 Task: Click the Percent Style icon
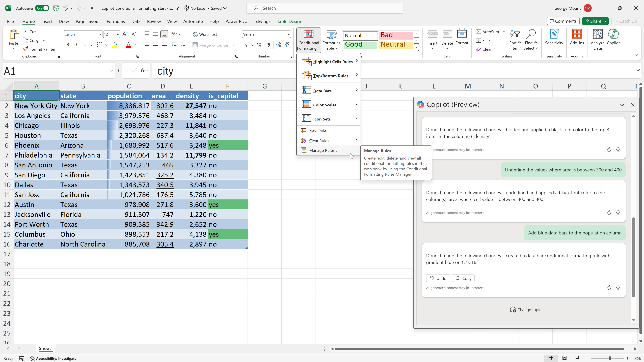pyautogui.click(x=260, y=45)
